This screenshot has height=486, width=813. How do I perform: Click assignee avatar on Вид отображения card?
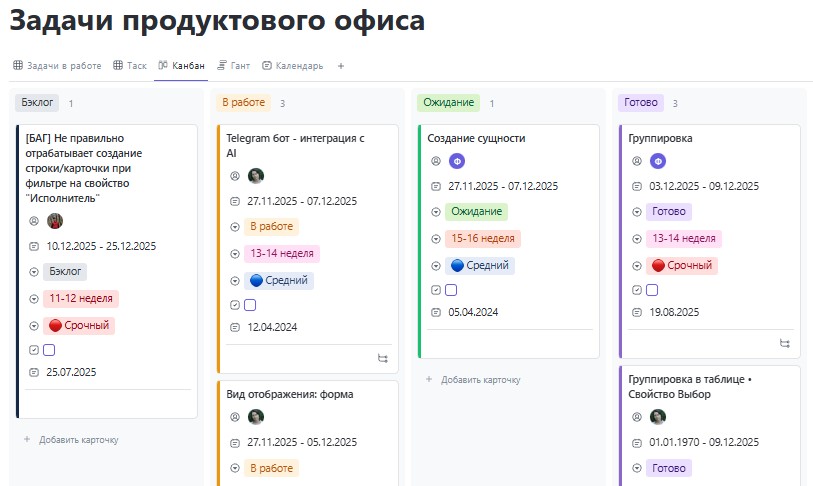tap(256, 416)
